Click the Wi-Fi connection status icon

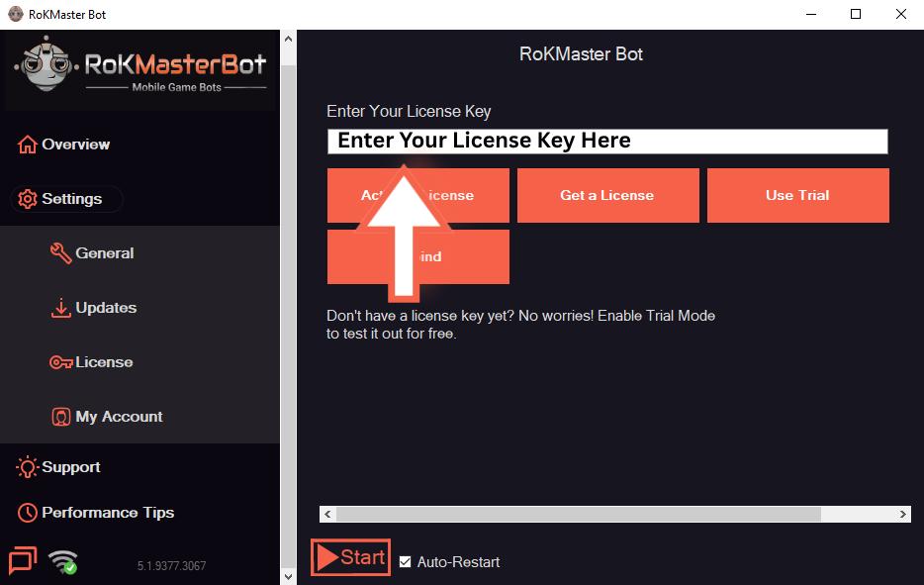[x=63, y=562]
